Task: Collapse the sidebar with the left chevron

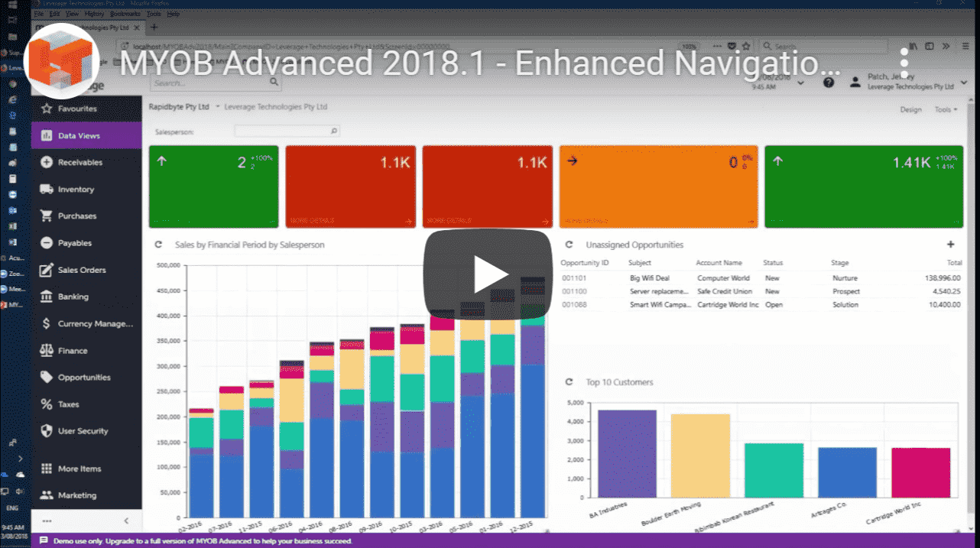Action: [x=126, y=520]
